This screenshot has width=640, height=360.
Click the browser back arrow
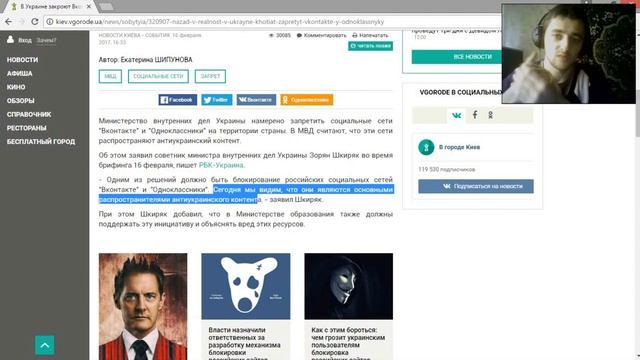tap(8, 22)
